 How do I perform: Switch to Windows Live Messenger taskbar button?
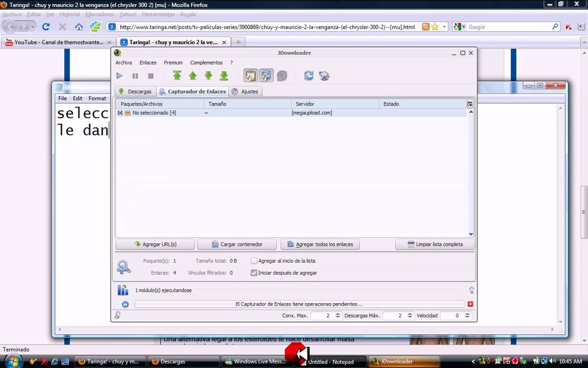(x=256, y=362)
